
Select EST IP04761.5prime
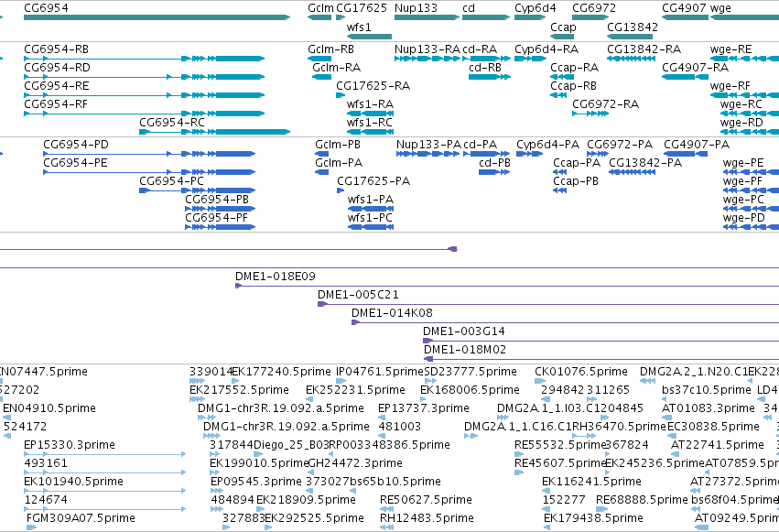(341, 381)
